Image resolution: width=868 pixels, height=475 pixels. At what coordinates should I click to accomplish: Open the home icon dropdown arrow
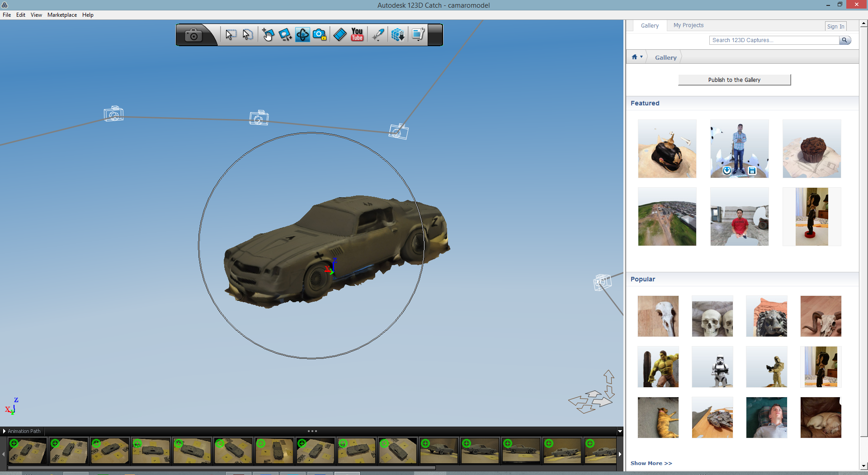coord(641,57)
